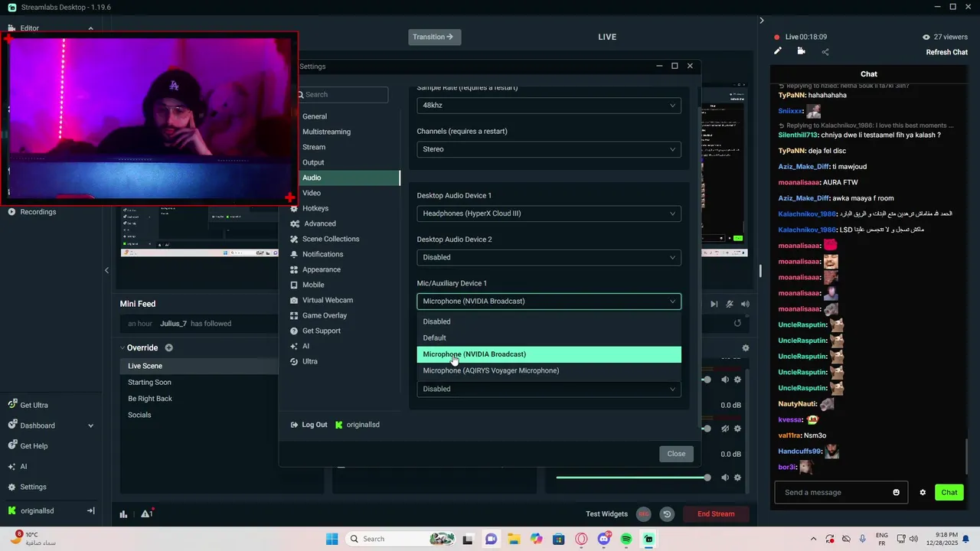Open Spotify from taskbar
Screen dimensions: 980x551
pyautogui.click(x=626, y=539)
